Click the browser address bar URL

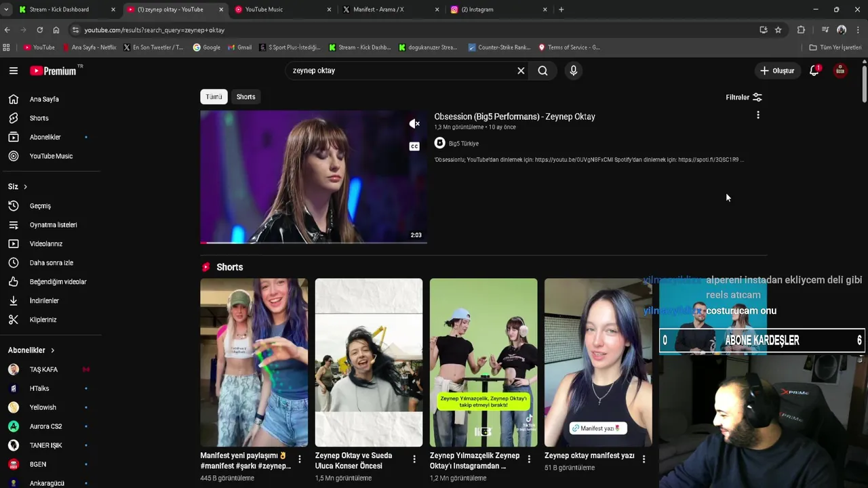155,30
